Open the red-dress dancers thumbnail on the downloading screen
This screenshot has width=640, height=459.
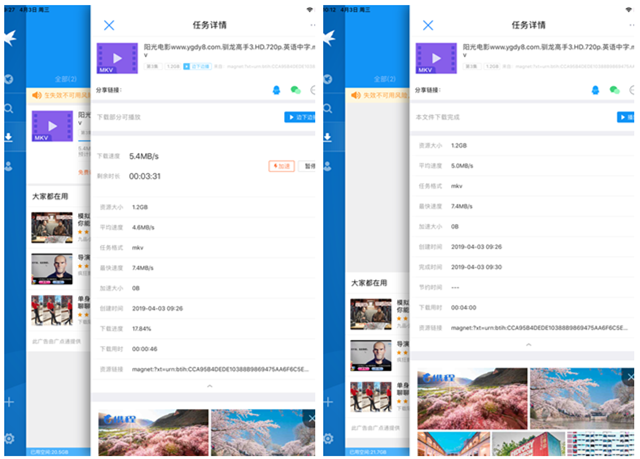coord(52,310)
